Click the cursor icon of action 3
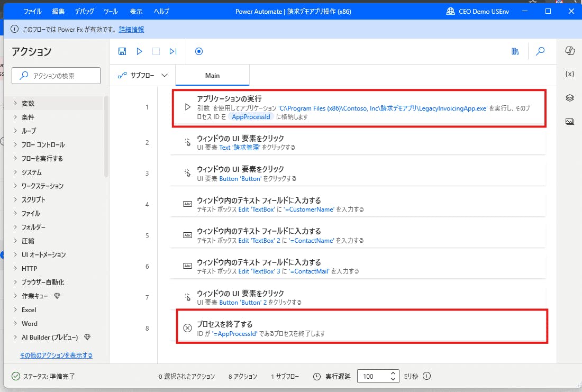Screen dimensions: 582x392 pos(187,173)
